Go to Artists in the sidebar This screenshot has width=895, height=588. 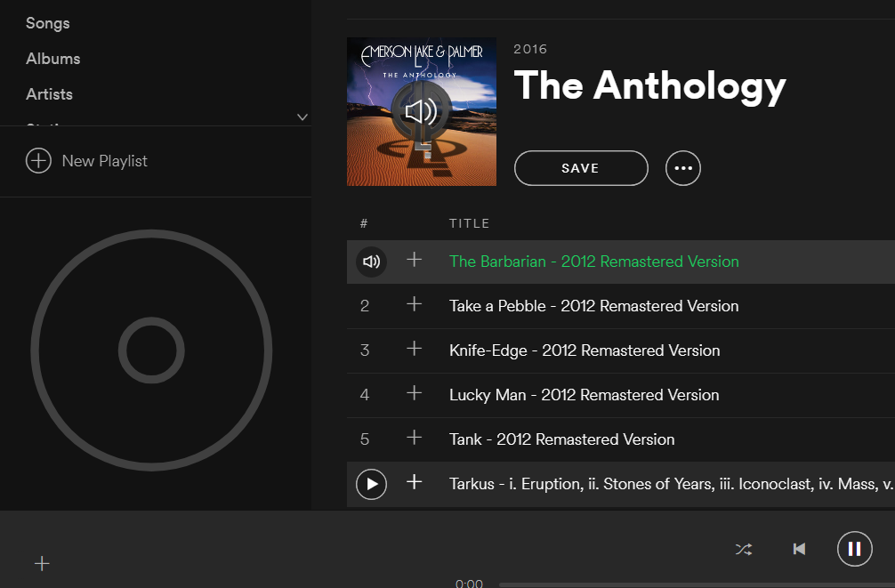[x=49, y=94]
